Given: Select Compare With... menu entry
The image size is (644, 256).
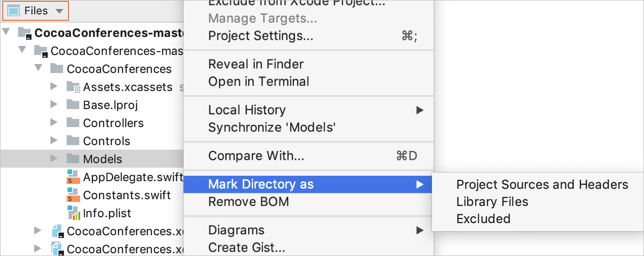Looking at the screenshot, I should 256,156.
